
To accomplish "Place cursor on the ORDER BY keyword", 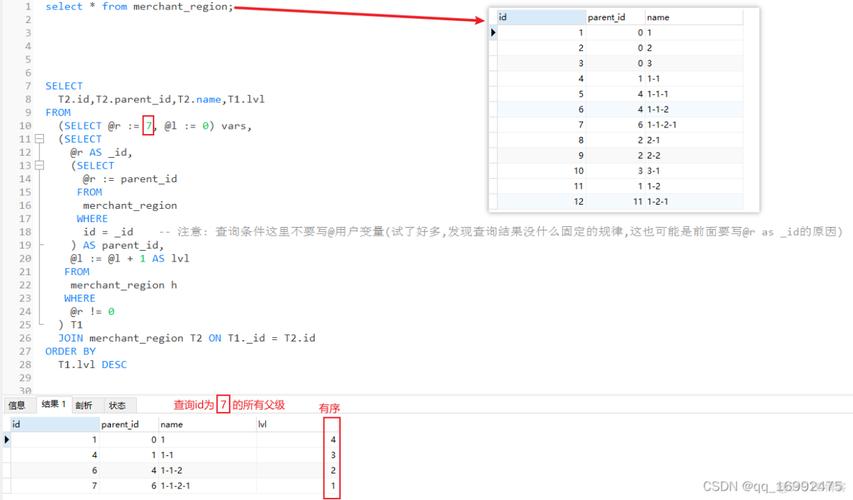I will coord(71,351).
